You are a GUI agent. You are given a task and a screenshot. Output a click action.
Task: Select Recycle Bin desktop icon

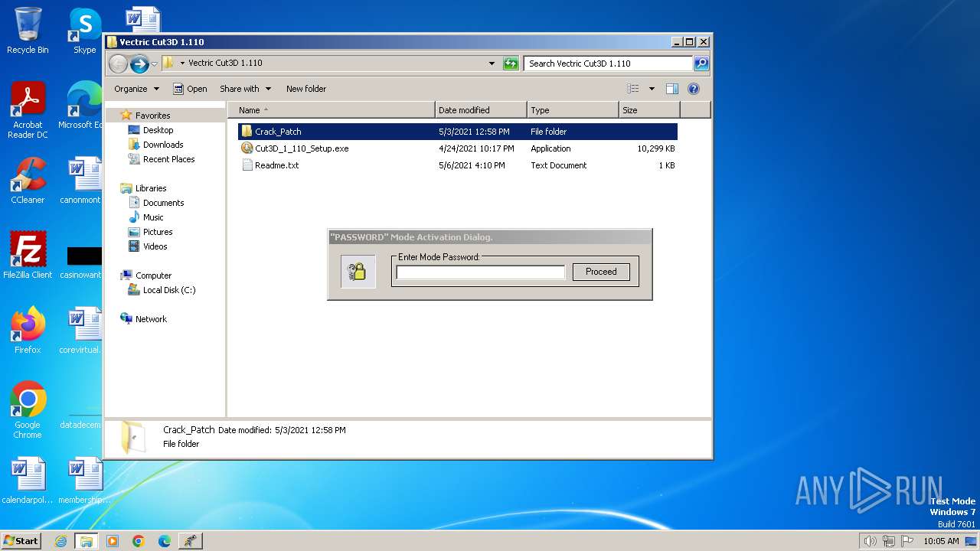(x=28, y=31)
